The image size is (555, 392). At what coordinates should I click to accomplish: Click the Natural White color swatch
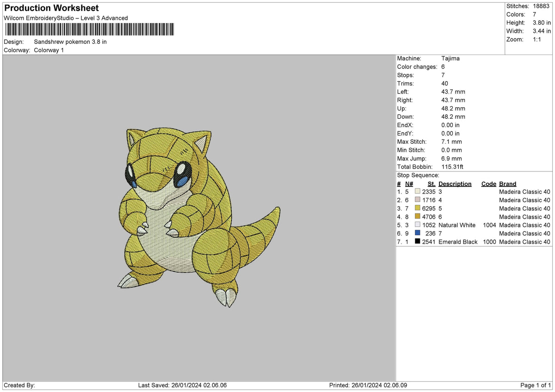(418, 225)
